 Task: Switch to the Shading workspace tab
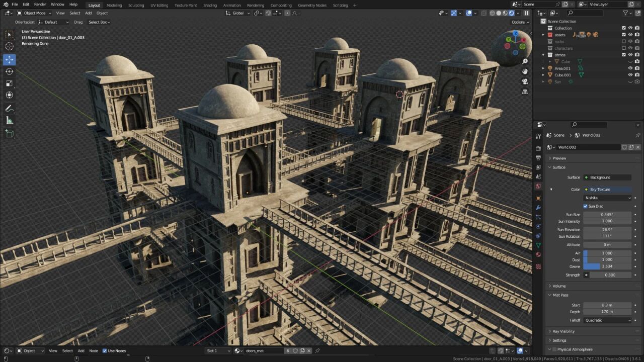[210, 5]
